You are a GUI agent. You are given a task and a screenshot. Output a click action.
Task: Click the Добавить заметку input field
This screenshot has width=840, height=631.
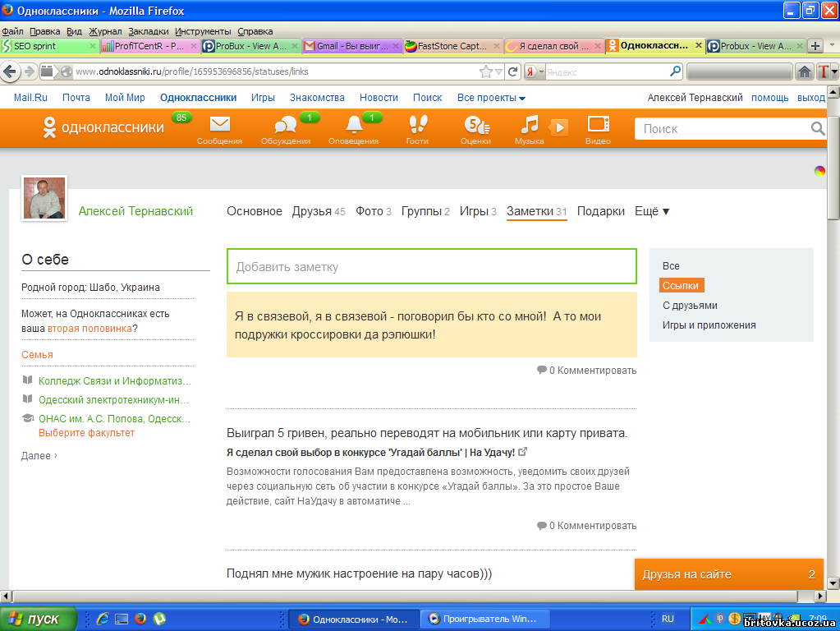pyautogui.click(x=432, y=266)
